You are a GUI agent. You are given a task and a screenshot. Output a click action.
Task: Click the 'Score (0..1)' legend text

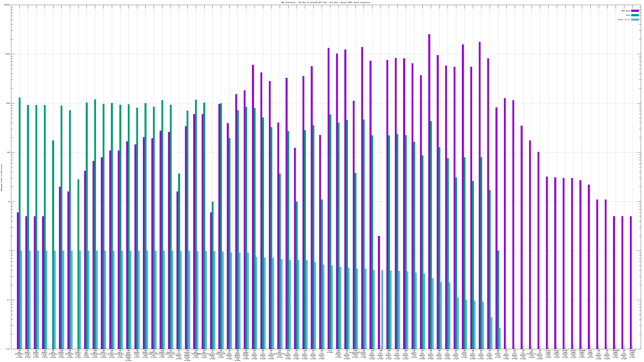pyautogui.click(x=624, y=20)
